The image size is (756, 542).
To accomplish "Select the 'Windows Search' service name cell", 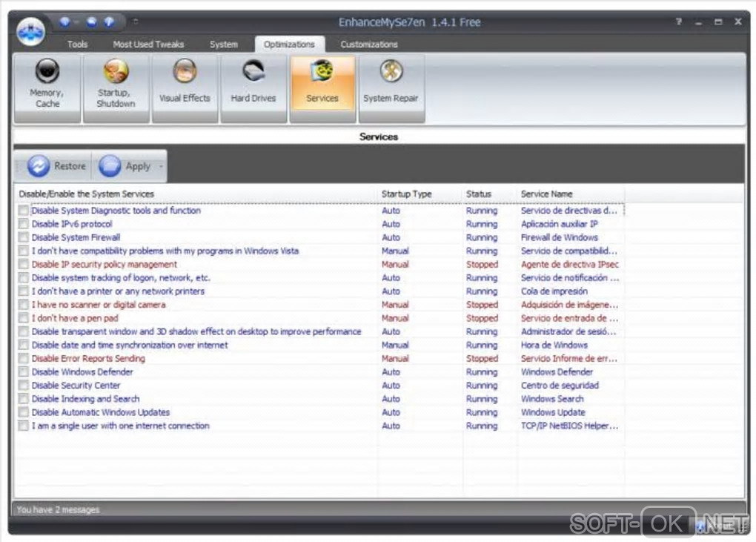I will (x=552, y=399).
